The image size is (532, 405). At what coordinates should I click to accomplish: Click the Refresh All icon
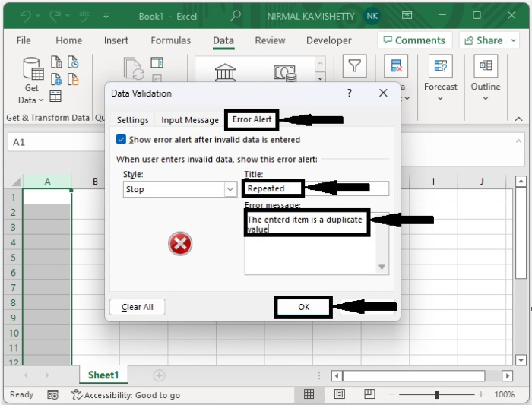point(134,69)
